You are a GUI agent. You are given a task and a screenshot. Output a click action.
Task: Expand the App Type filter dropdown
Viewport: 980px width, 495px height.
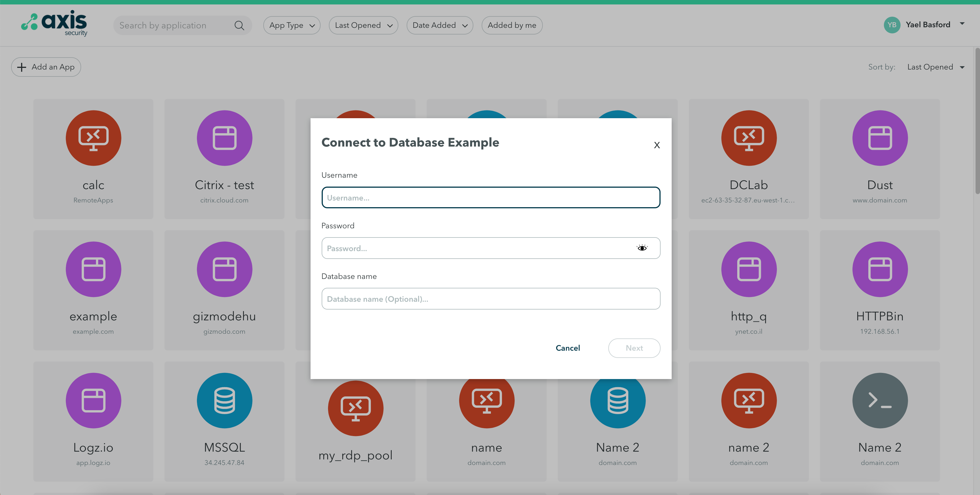291,26
